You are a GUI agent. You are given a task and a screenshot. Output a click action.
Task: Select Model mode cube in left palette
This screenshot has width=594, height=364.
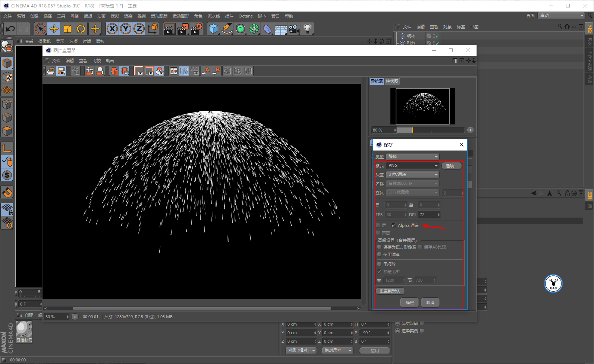tap(7, 64)
